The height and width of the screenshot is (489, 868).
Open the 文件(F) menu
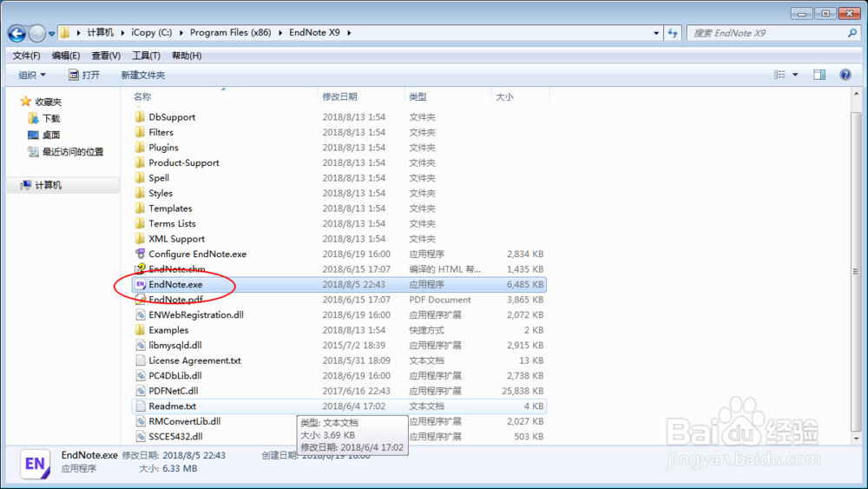(27, 56)
